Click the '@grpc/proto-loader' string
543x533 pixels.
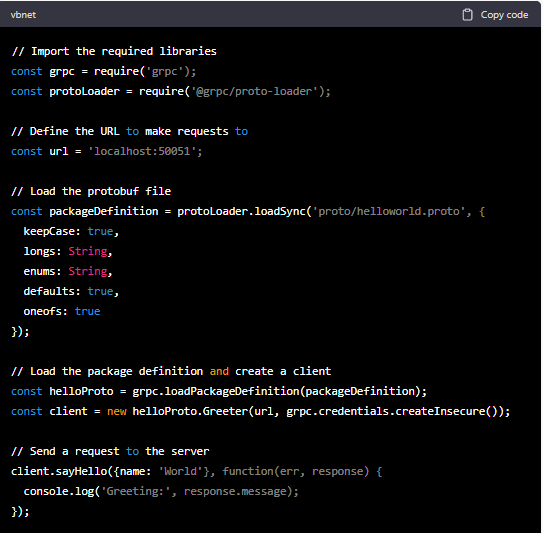click(254, 91)
